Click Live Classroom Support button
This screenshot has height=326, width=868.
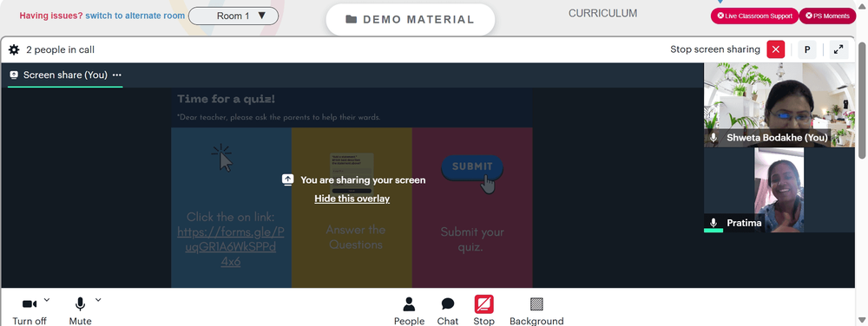coord(754,16)
